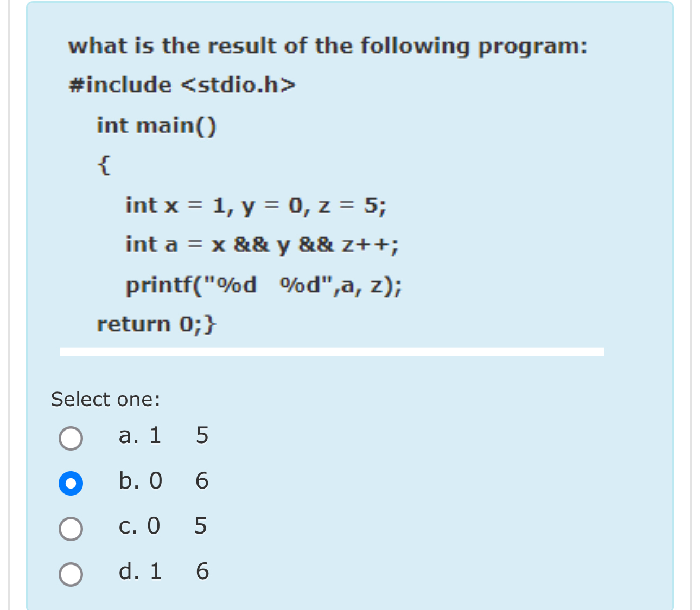The width and height of the screenshot is (700, 610).
Task: Click the 'int a' expression line
Action: [x=262, y=245]
